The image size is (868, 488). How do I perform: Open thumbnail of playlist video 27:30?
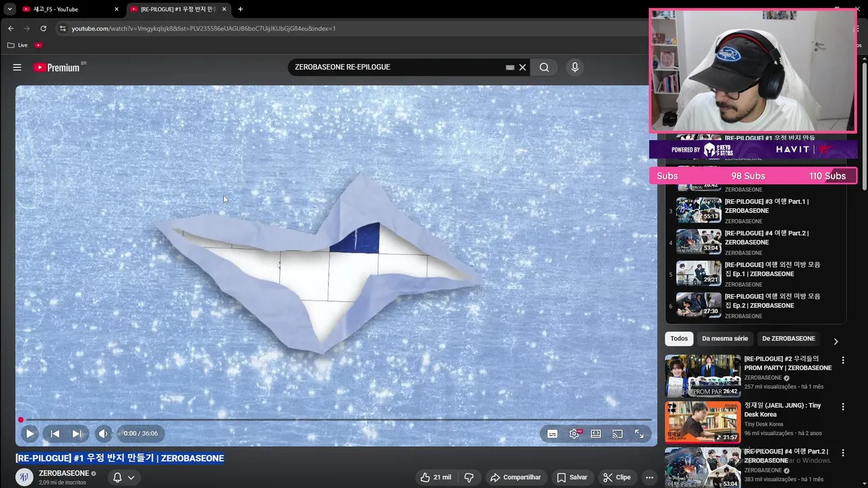coord(698,304)
